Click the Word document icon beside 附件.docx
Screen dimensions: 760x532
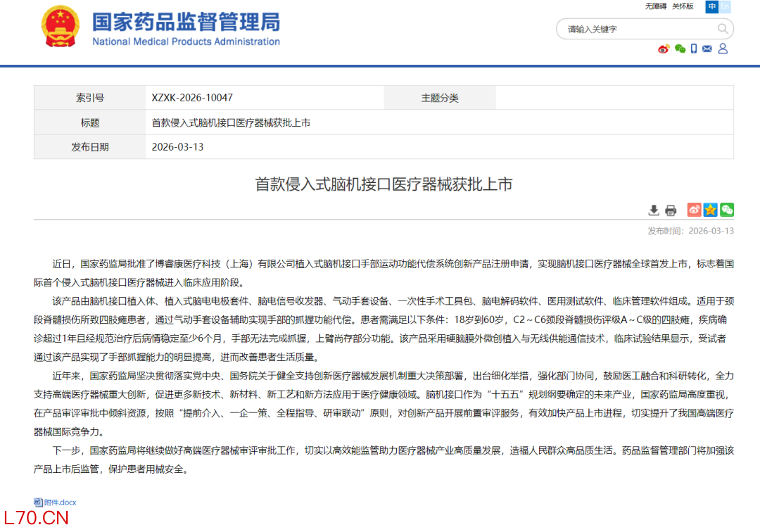[39, 501]
